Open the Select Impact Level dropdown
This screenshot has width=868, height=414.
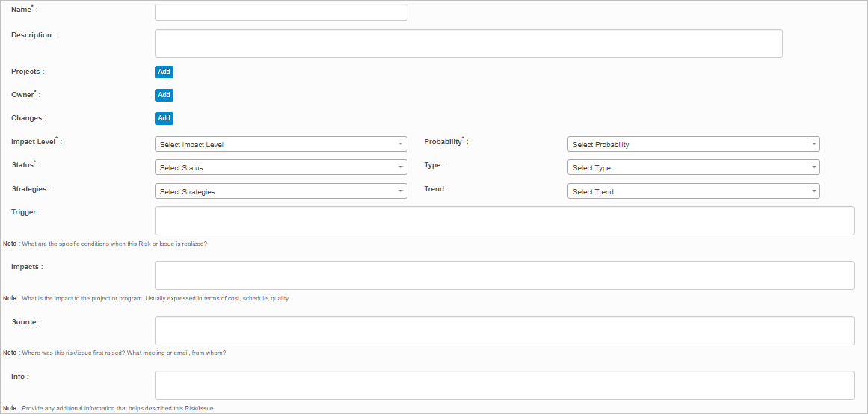[280, 144]
